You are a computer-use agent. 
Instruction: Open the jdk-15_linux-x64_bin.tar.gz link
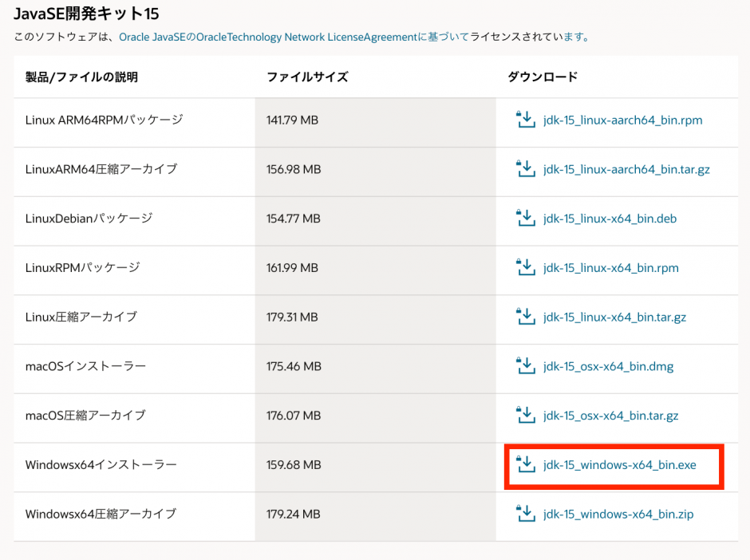(617, 317)
